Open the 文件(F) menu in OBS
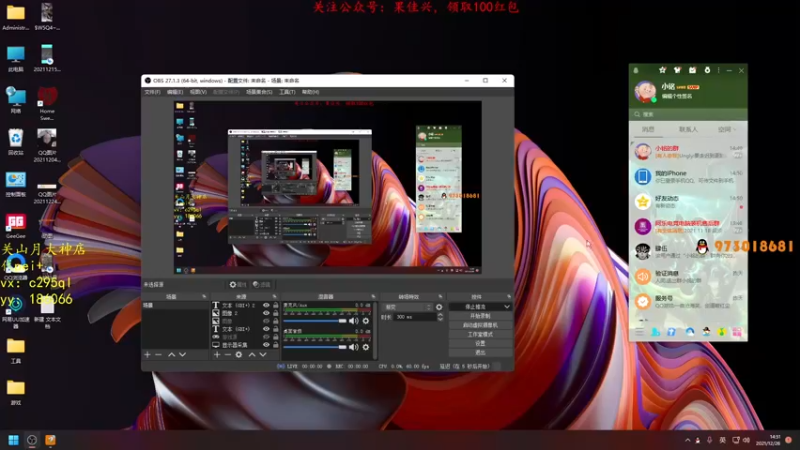Viewport: 800px width, 450px height. click(x=152, y=92)
